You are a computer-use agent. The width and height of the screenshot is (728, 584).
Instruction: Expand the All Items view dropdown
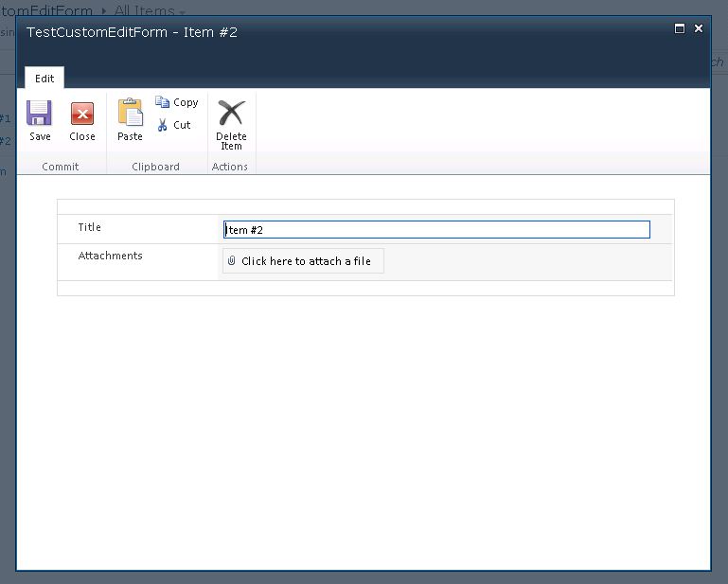coord(183,11)
